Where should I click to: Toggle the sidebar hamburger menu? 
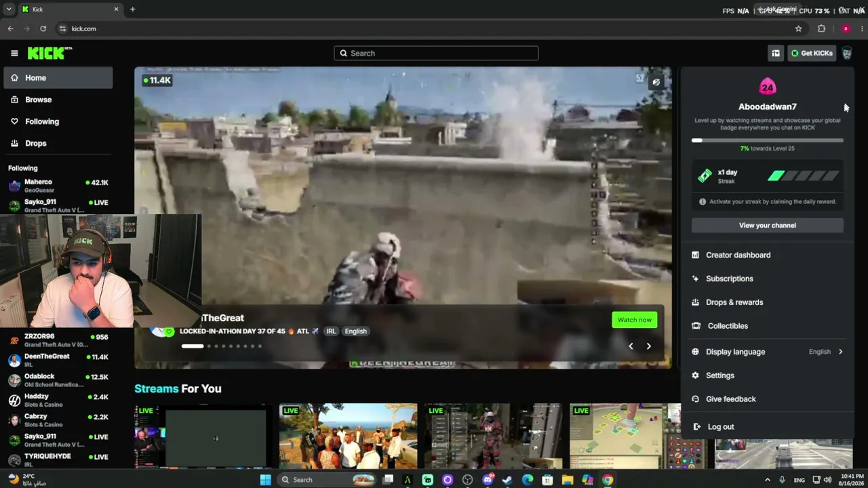[x=14, y=53]
